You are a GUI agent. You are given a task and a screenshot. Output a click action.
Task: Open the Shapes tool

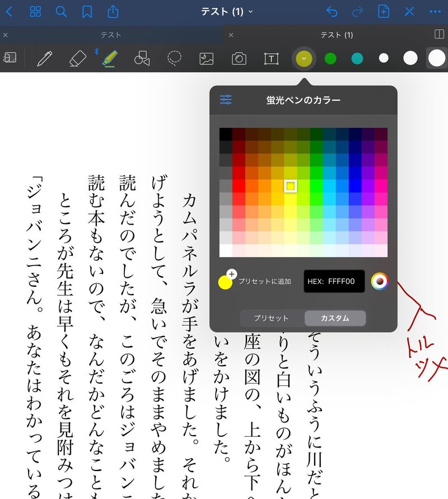142,58
